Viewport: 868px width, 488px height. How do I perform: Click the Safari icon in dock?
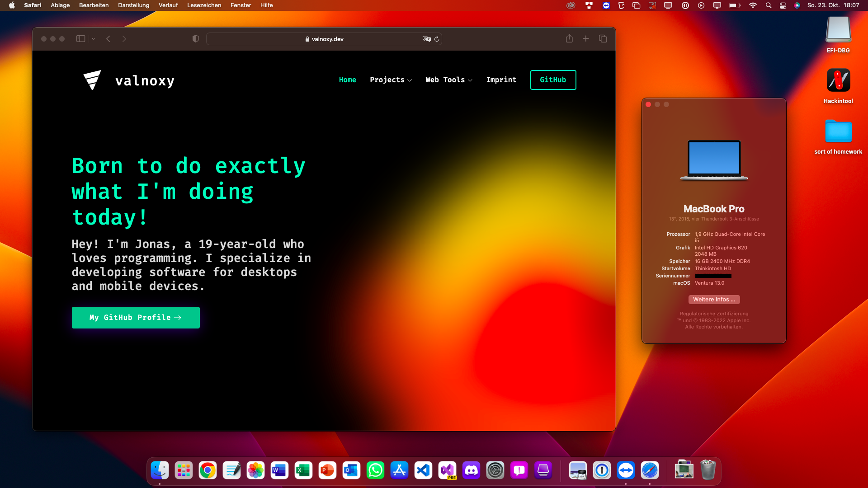651,470
